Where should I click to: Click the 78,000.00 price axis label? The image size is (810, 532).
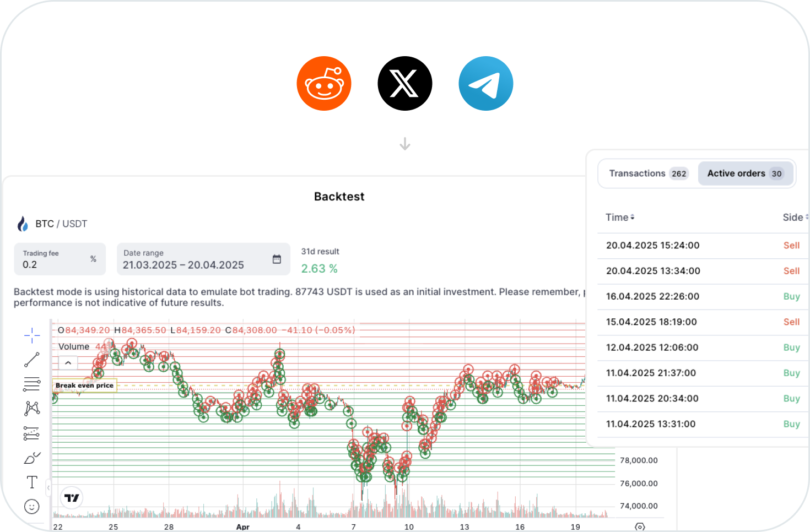click(639, 460)
